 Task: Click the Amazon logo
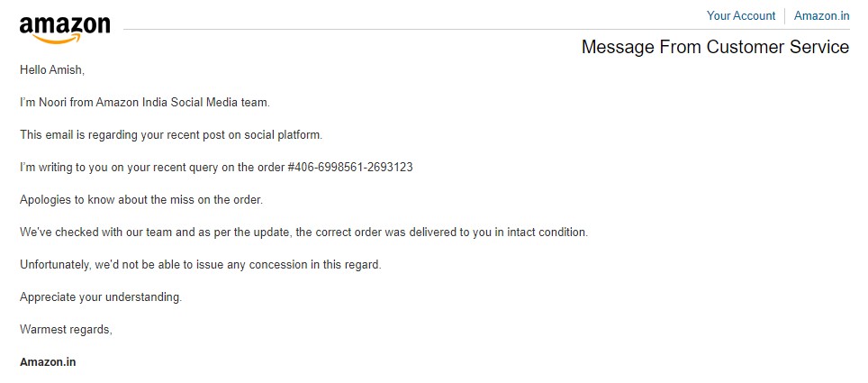(64, 29)
